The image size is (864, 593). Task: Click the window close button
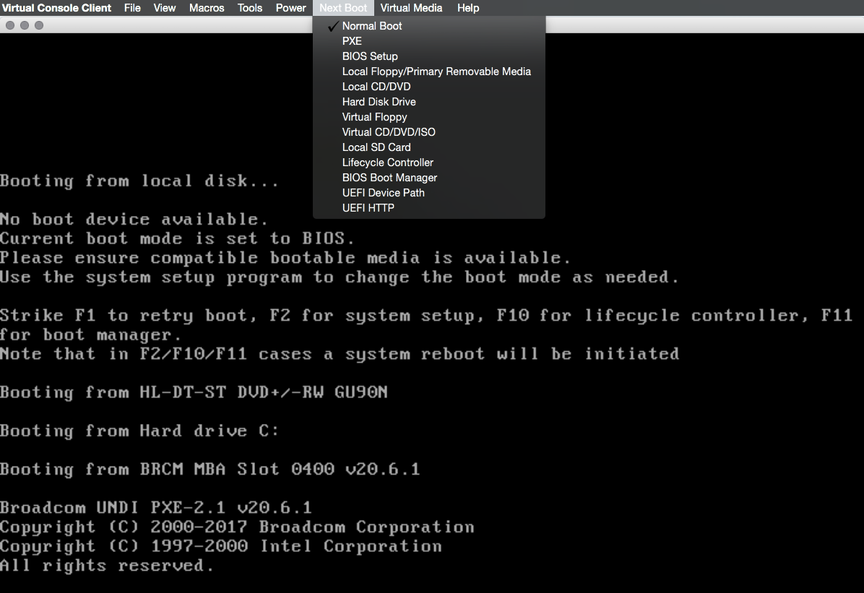tap(10, 25)
